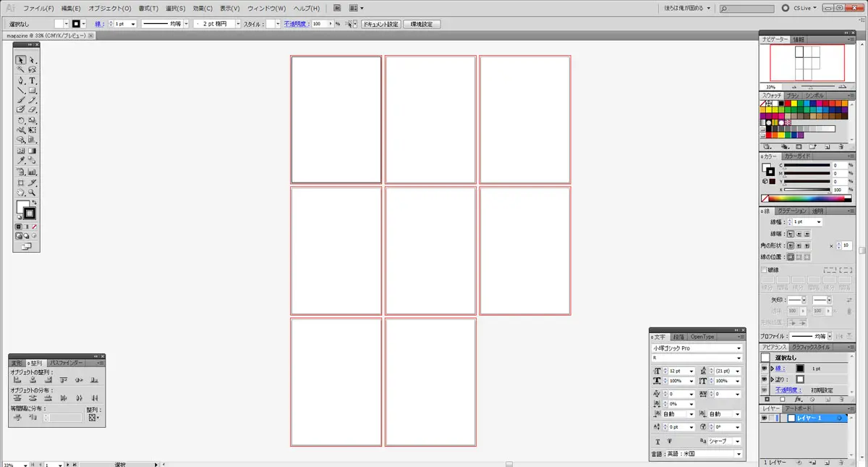Toggle visibility eye of レイヤー 1
This screenshot has height=467, width=868.
(x=765, y=418)
